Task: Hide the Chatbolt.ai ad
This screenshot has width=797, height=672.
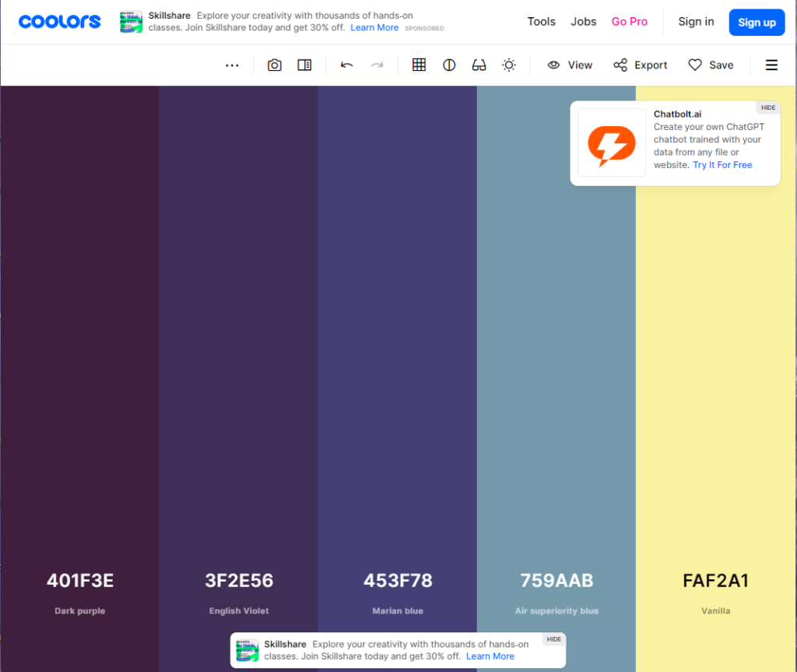Action: coord(767,107)
